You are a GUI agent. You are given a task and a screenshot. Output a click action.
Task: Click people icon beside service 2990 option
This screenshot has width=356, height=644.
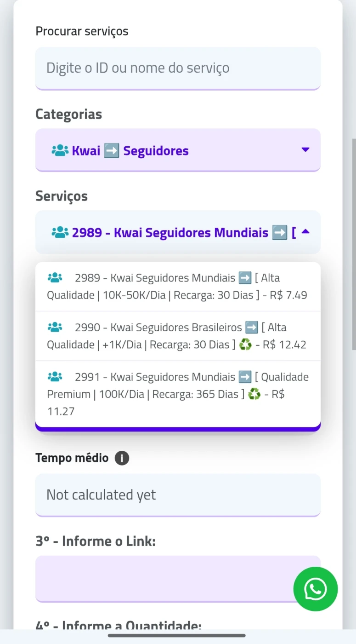pos(55,327)
